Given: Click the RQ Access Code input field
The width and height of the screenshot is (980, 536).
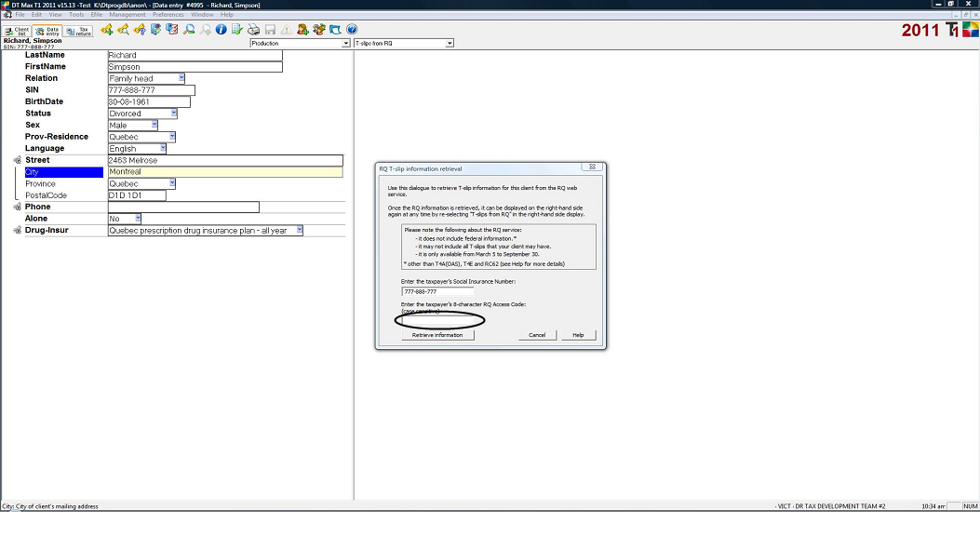Looking at the screenshot, I should (437, 320).
